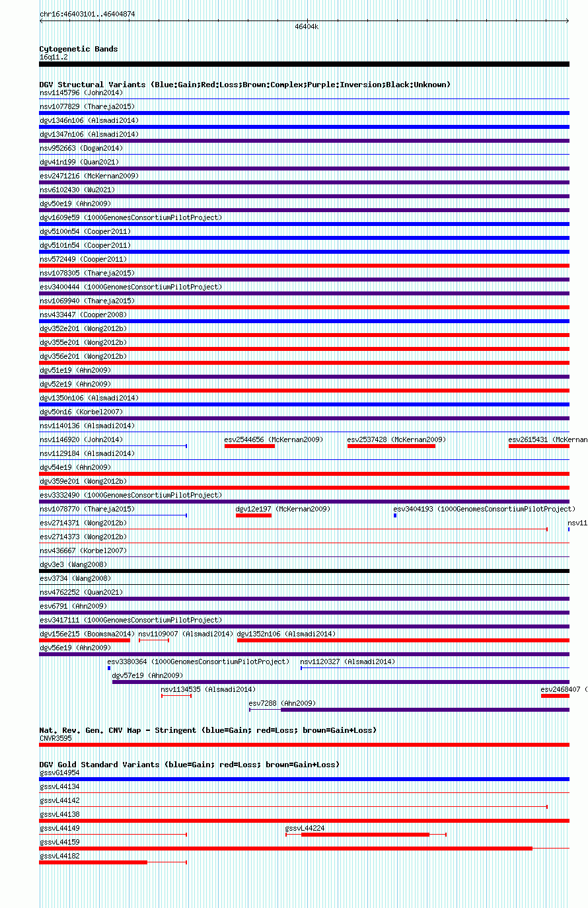Click nsv1078770 (Thareja2015) variant label

tap(87, 509)
